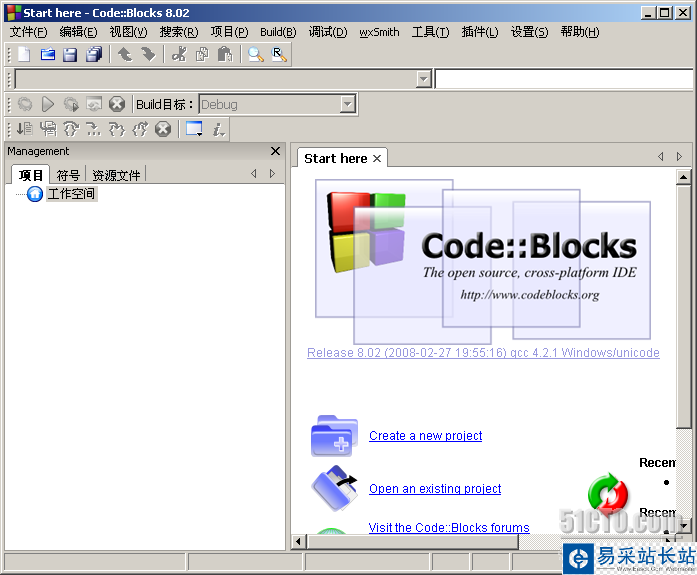Viewport: 697px width, 575px height.
Task: Click the open project folder icon
Action: (334, 488)
